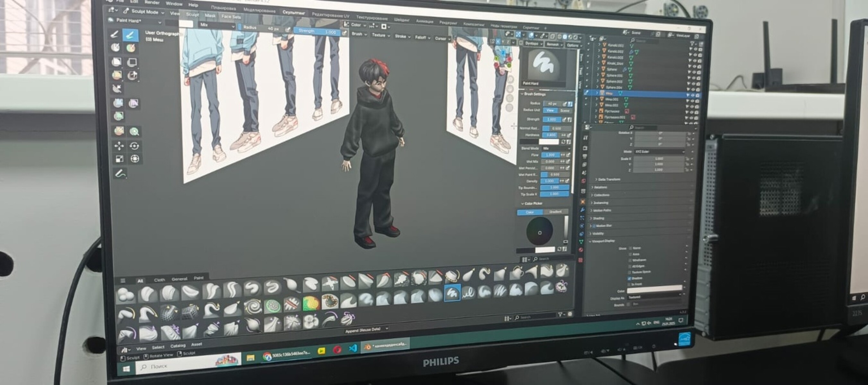Open the Brush popover dropdown
This screenshot has height=385, width=868.
(359, 34)
